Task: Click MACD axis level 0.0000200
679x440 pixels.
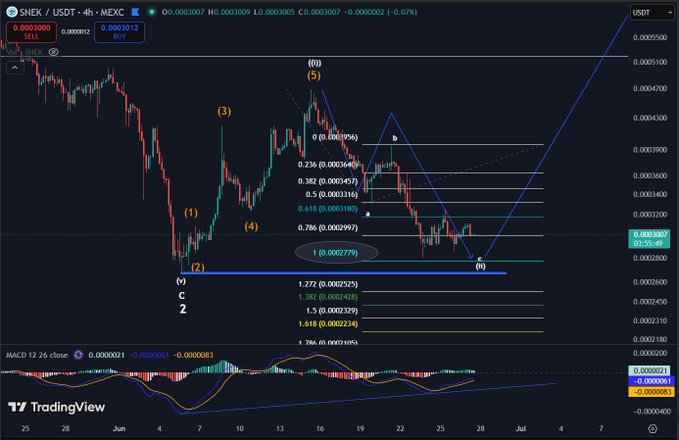Action: point(650,353)
